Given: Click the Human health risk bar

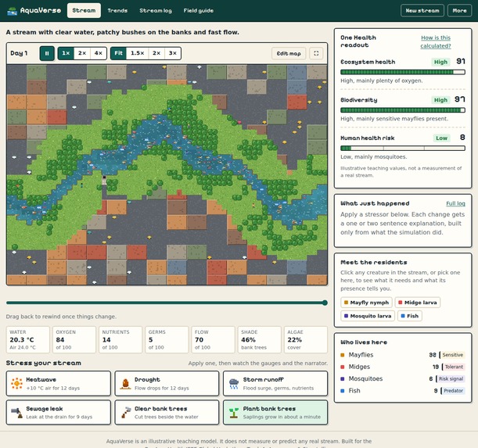Looking at the screenshot, I should tap(403, 148).
